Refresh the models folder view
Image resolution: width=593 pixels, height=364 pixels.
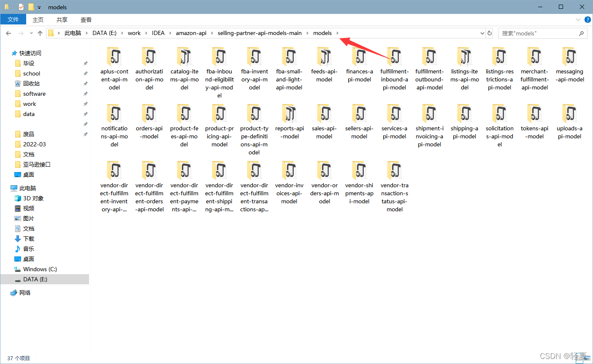coord(490,33)
